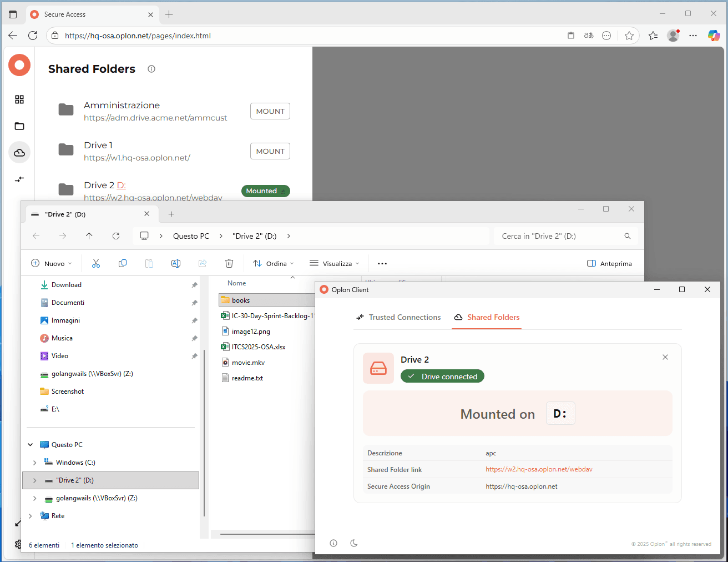This screenshot has height=562, width=728.
Task: Select the Shared Folders tab in Oplon Client
Action: tap(487, 317)
